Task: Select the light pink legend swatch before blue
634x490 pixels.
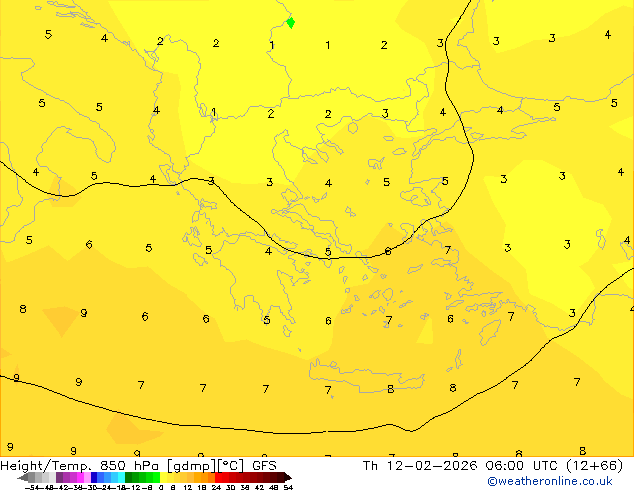Action: (x=87, y=477)
